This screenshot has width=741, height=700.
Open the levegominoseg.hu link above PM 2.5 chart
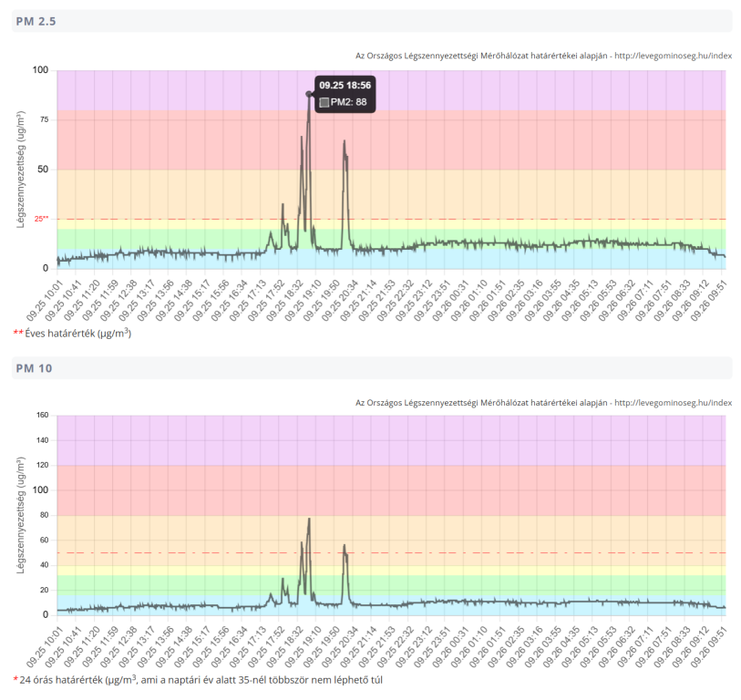coord(674,55)
